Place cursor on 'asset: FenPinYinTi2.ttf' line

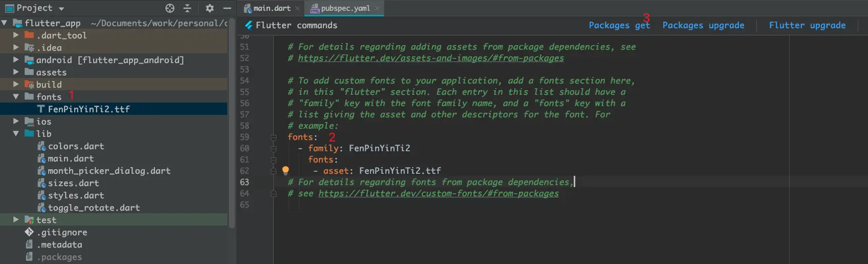pyautogui.click(x=377, y=171)
